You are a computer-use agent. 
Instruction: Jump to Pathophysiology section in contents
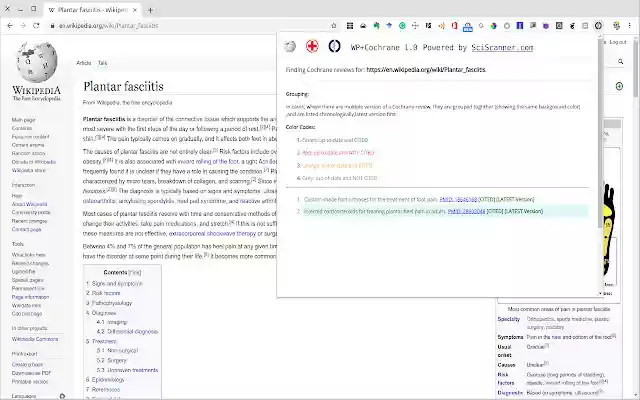click(x=112, y=303)
